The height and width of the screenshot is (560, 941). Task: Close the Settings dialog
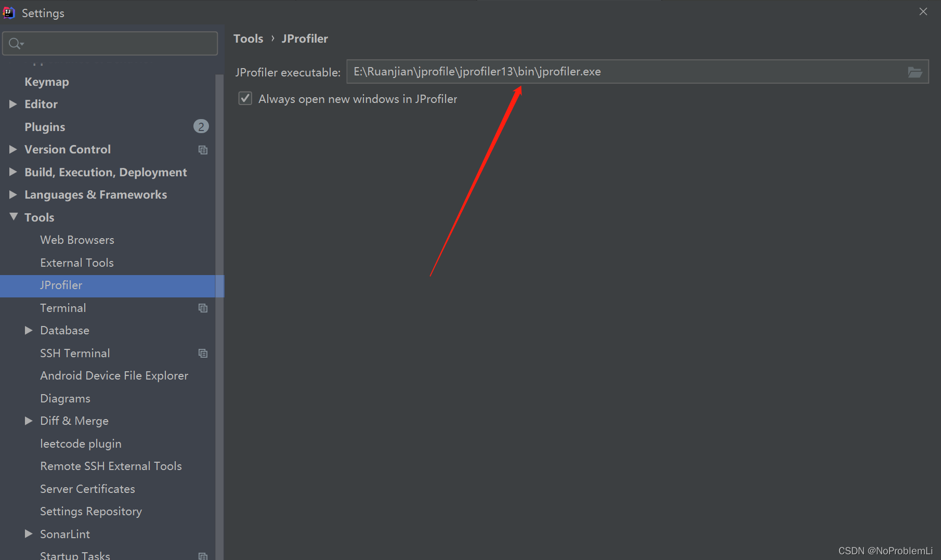pyautogui.click(x=923, y=11)
